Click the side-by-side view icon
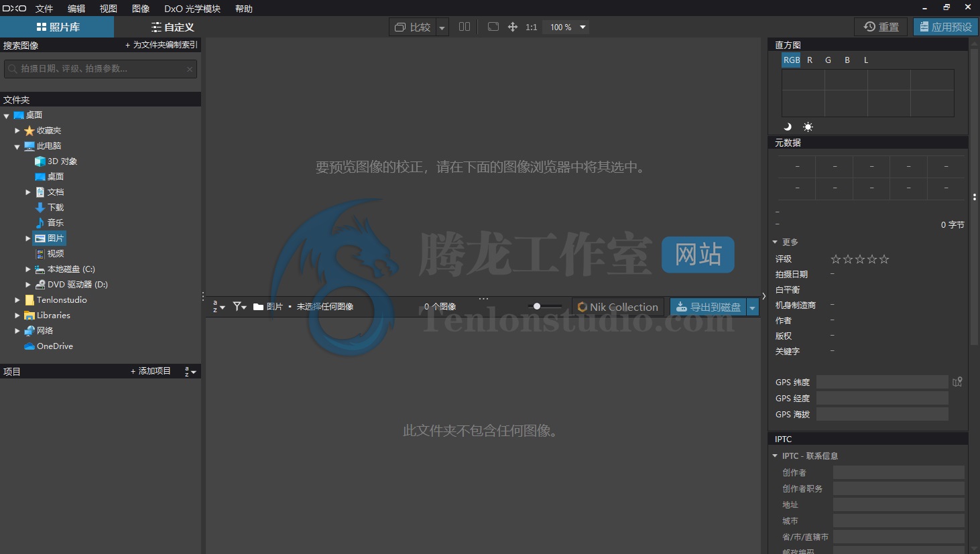 tap(465, 27)
